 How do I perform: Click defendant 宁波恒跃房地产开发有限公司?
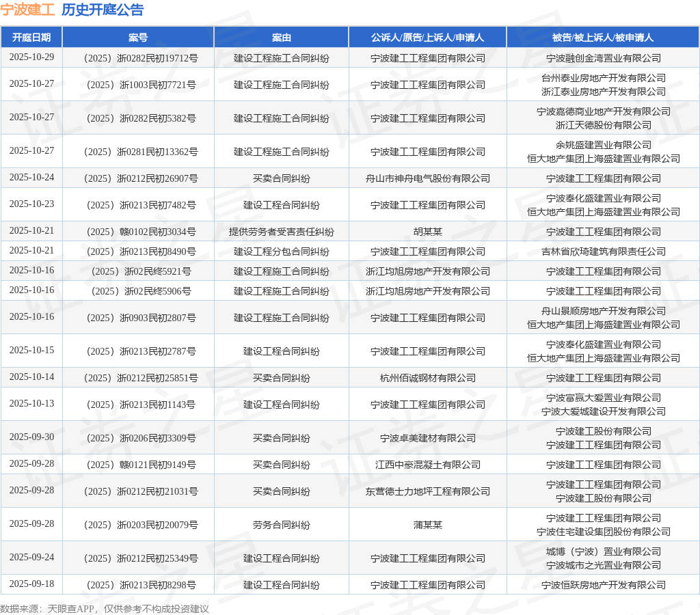coord(603,585)
